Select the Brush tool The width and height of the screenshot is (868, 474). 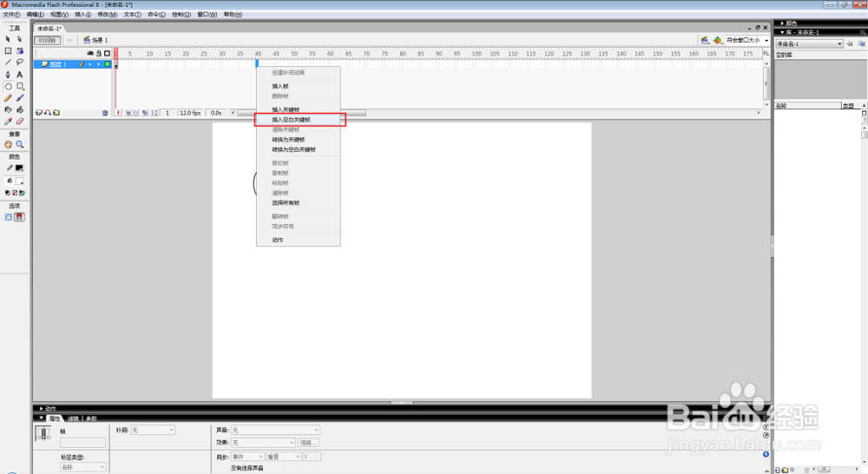[x=19, y=98]
